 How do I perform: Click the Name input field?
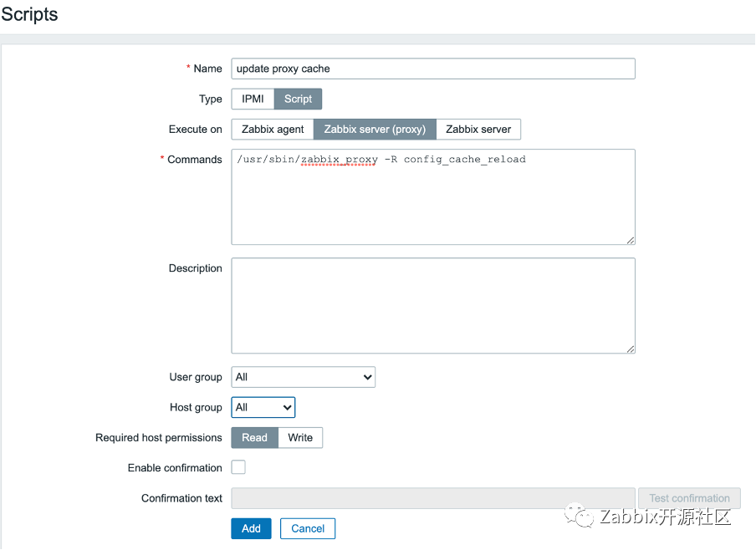pos(433,69)
